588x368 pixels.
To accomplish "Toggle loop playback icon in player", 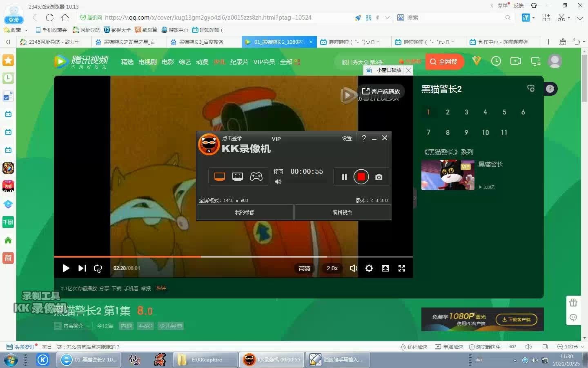I will [98, 268].
